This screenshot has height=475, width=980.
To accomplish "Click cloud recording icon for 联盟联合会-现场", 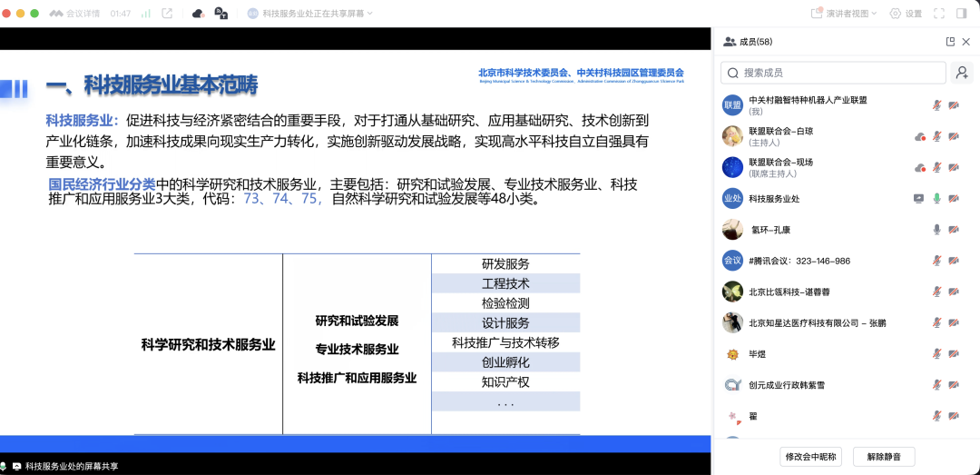I will pyautogui.click(x=919, y=167).
